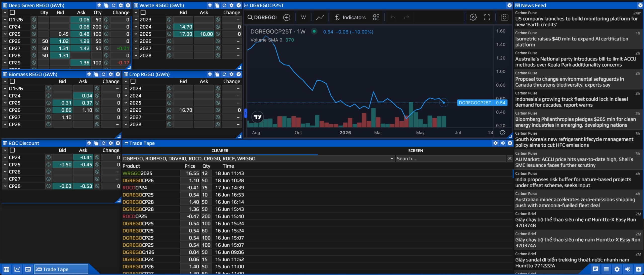Refresh the Waste RGGO panel
Viewport: 644px width, 275px height.
click(224, 5)
